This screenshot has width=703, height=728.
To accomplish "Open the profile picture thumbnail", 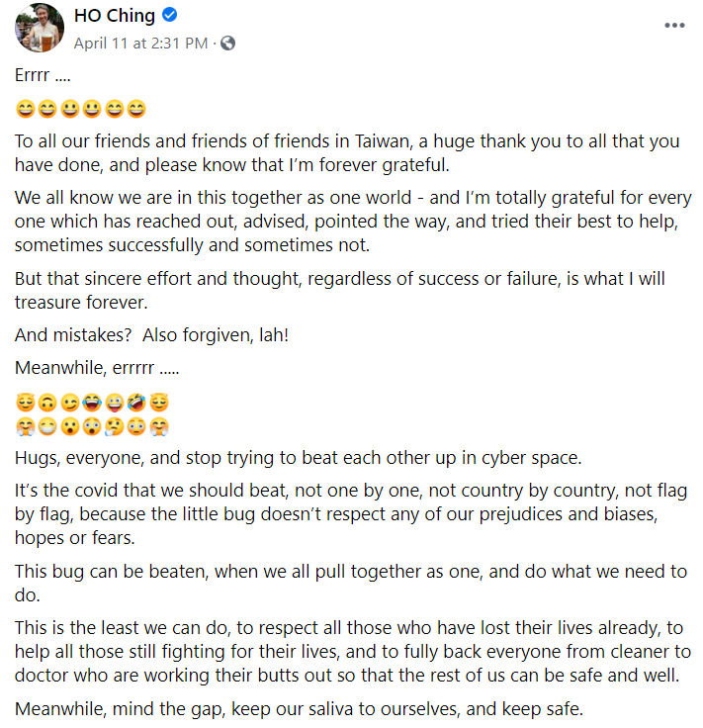I will [40, 28].
